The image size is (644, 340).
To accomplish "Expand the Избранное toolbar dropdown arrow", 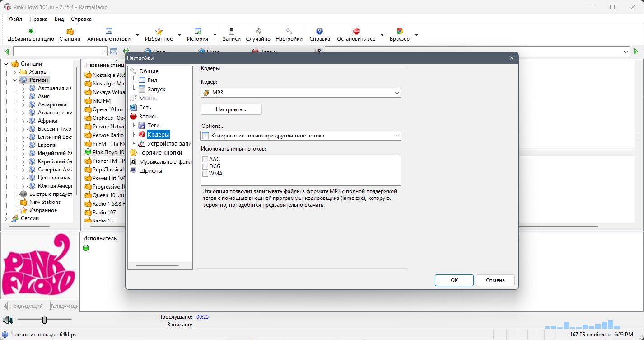I will point(179,35).
